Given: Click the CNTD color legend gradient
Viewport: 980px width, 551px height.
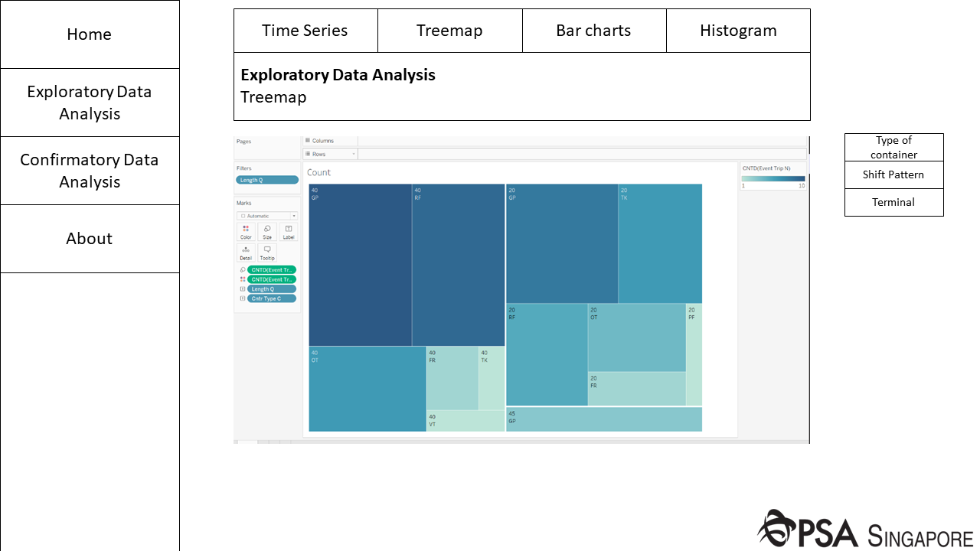Looking at the screenshot, I should (773, 178).
